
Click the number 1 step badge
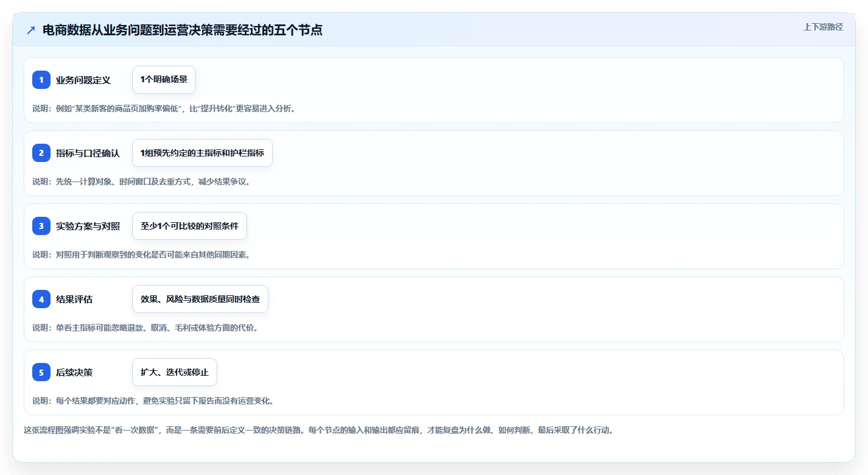pos(41,80)
